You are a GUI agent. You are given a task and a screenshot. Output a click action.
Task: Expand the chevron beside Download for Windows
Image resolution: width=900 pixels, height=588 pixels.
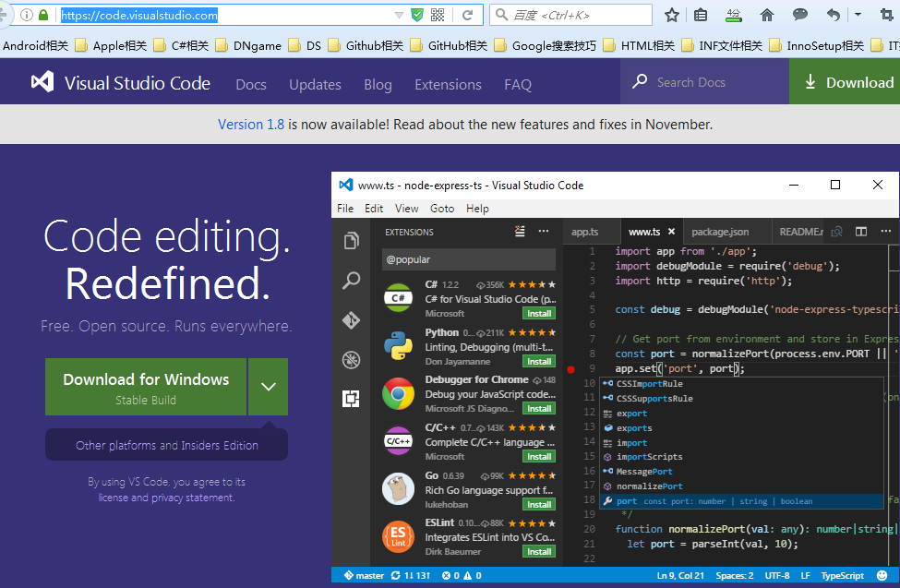click(x=268, y=387)
